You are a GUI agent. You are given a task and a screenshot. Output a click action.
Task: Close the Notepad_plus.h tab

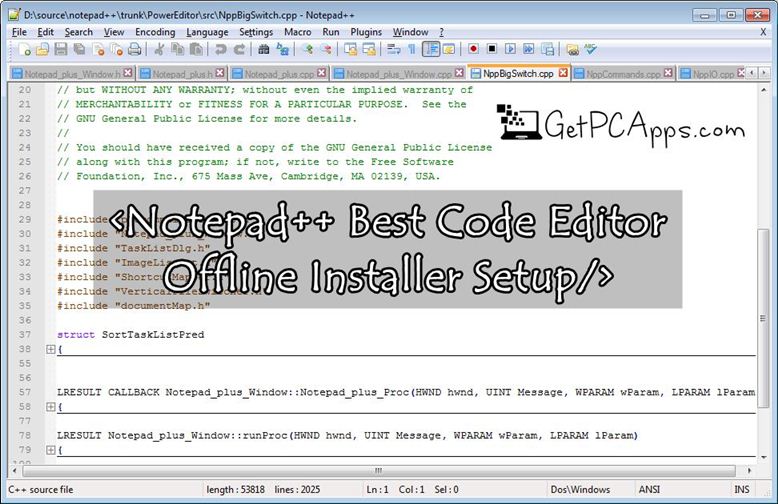[219, 73]
